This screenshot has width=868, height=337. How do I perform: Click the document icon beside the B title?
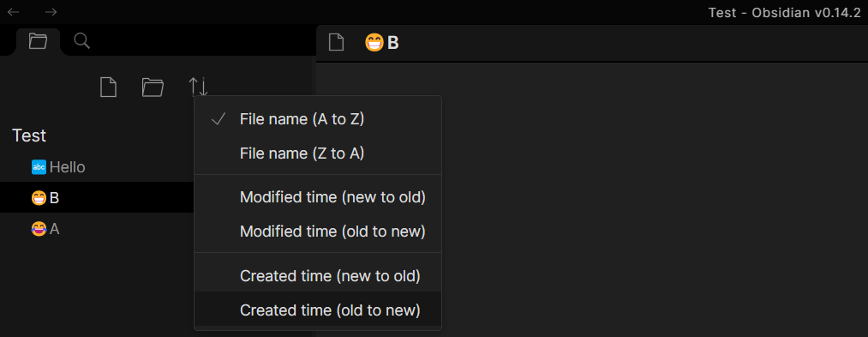coord(336,42)
